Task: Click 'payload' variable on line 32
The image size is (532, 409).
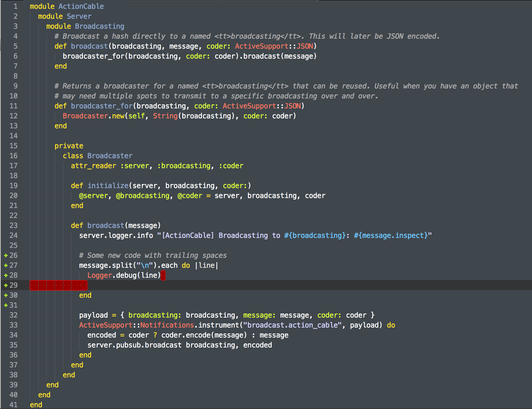Action: click(x=94, y=315)
